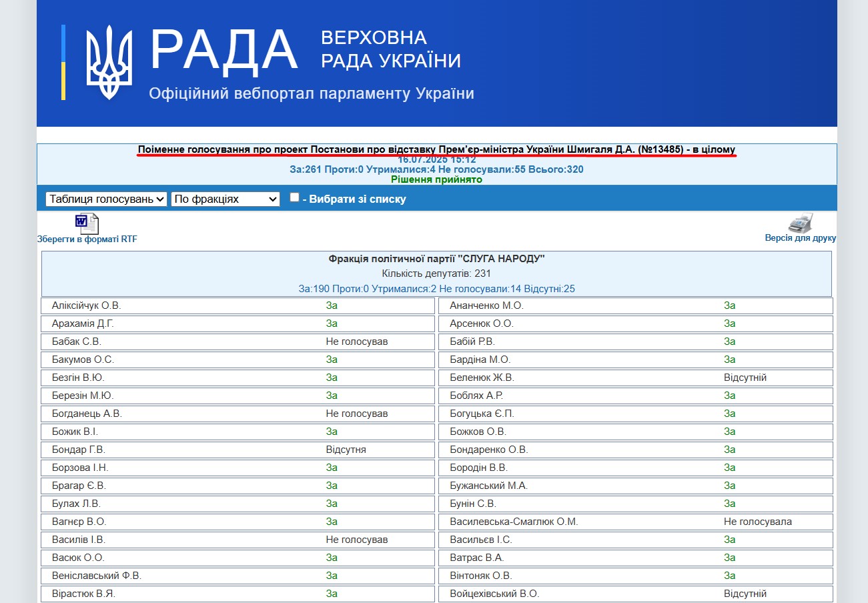Select deputy Василевська-Смаглюк О.М.

[514, 522]
